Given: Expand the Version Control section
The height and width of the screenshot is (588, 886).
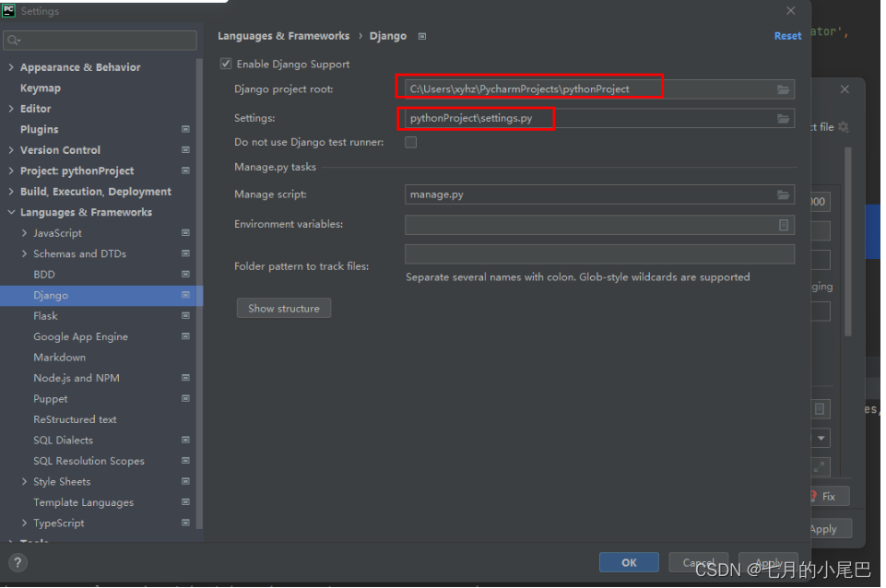Looking at the screenshot, I should (11, 149).
